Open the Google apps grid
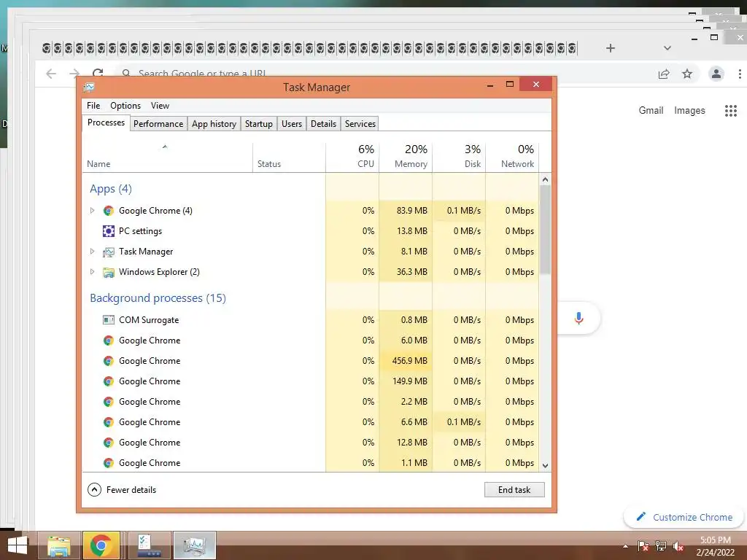 click(731, 111)
